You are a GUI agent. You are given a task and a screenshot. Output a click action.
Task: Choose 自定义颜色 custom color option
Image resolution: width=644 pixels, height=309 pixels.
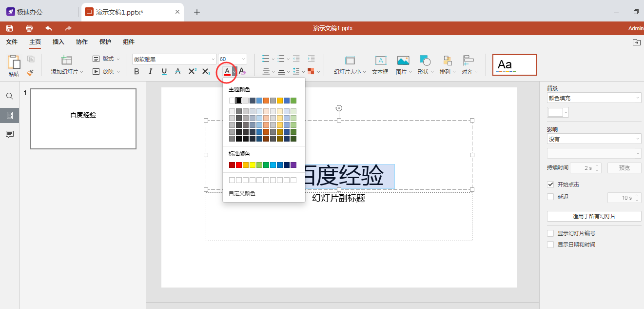click(x=242, y=193)
